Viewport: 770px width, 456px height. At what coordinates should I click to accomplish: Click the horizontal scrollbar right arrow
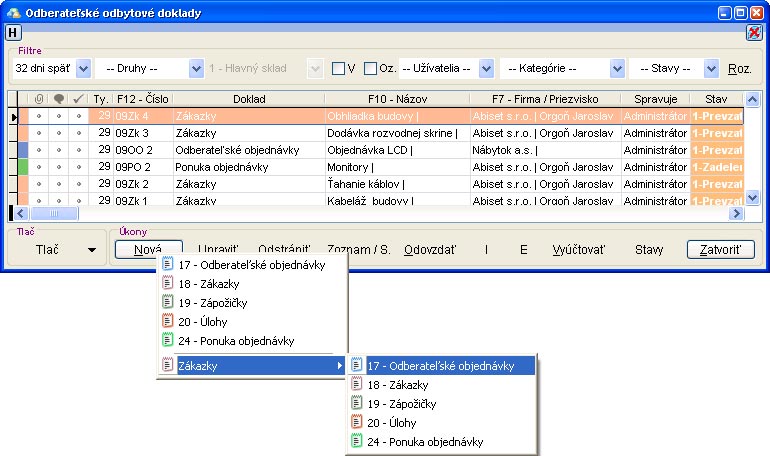coord(736,214)
